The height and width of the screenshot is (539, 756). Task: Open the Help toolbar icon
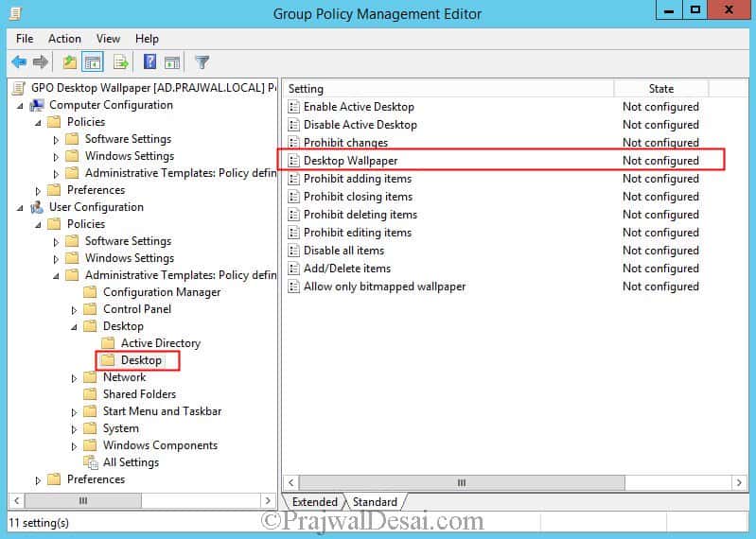(x=149, y=61)
